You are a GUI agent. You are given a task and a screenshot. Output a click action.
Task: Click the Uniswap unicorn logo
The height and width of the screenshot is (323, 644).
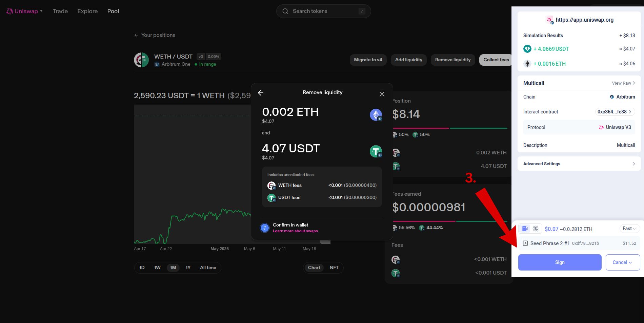9,11
